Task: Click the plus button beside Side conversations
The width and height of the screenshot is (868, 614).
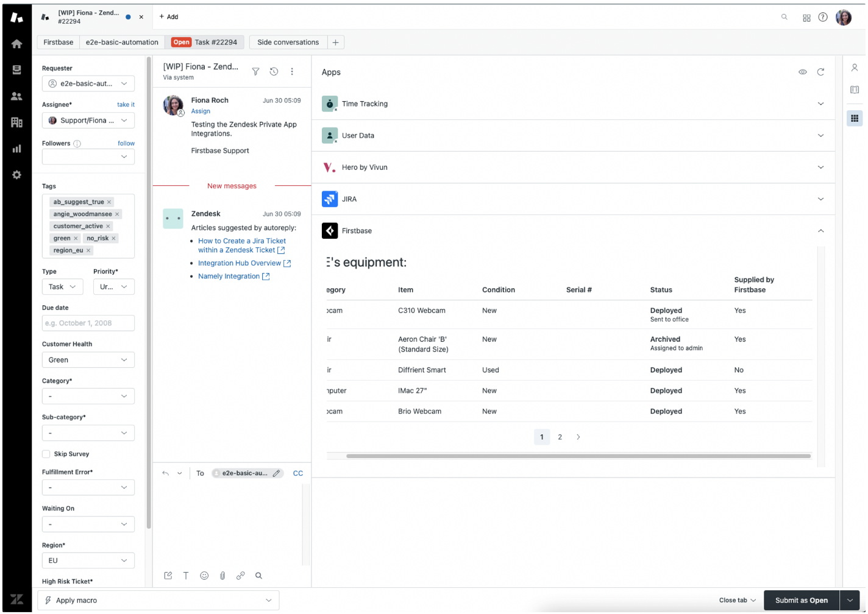Action: point(335,42)
